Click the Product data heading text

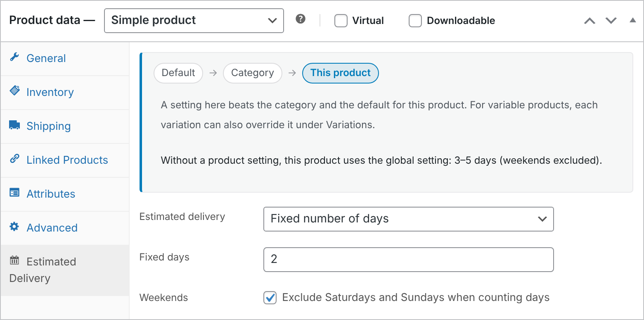(x=52, y=20)
